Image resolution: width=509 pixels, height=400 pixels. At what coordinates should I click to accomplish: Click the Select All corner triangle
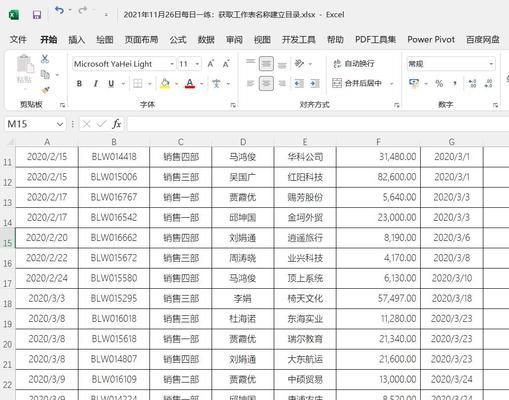pyautogui.click(x=10, y=142)
